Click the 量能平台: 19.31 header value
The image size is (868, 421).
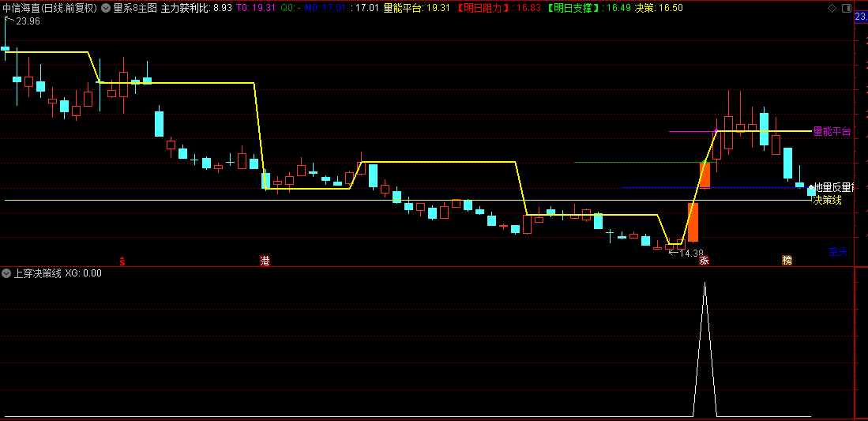415,8
